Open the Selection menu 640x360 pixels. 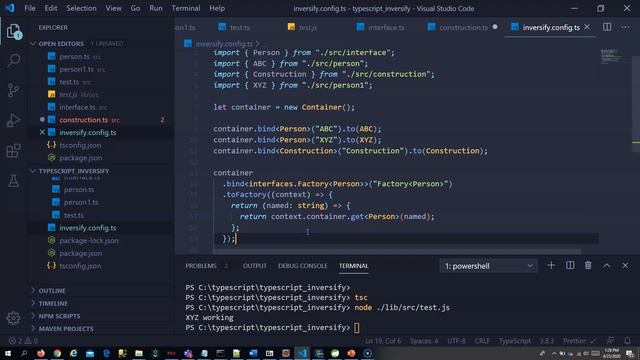(81, 8)
